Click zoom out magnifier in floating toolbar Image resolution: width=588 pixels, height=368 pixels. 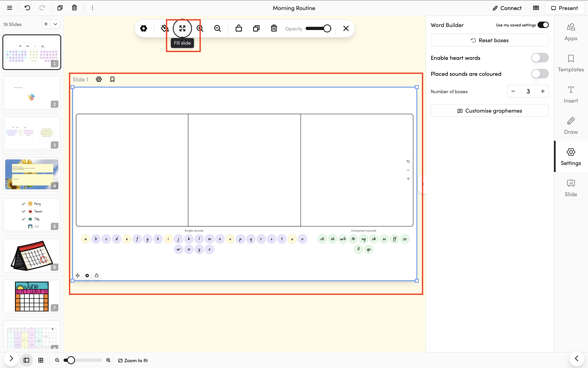coord(217,28)
